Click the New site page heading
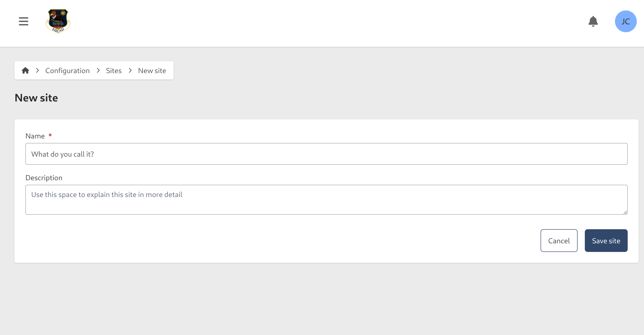The image size is (644, 335). 36,98
